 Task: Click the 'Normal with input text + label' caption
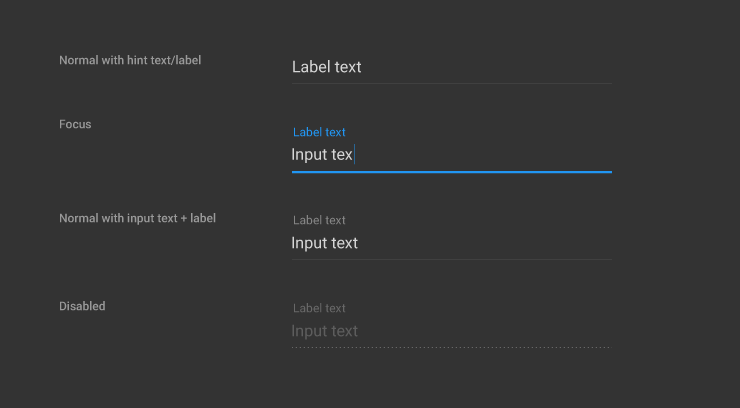point(137,218)
